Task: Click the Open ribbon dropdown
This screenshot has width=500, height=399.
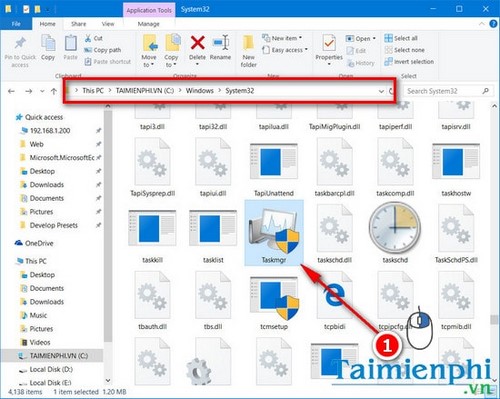Action: tap(361, 39)
